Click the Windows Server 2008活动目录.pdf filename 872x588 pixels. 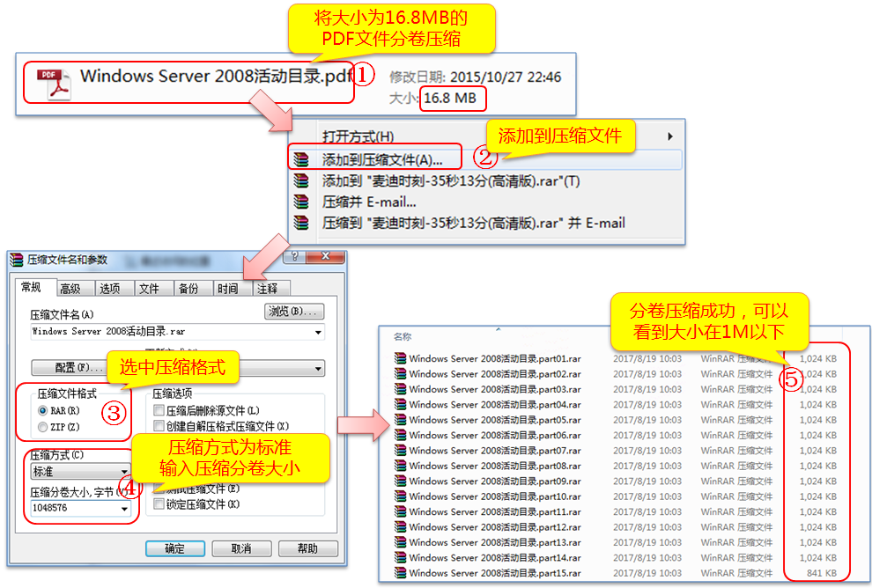pos(215,76)
